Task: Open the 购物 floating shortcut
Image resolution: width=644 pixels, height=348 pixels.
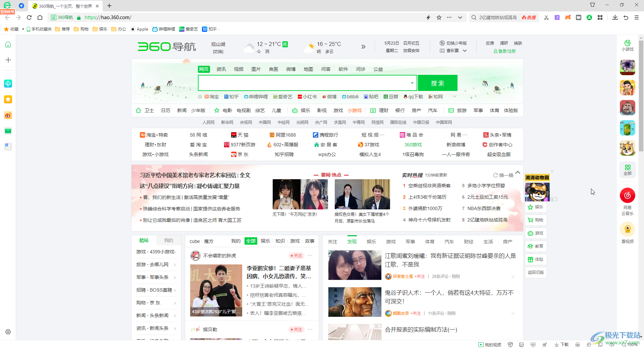Action: (536, 220)
